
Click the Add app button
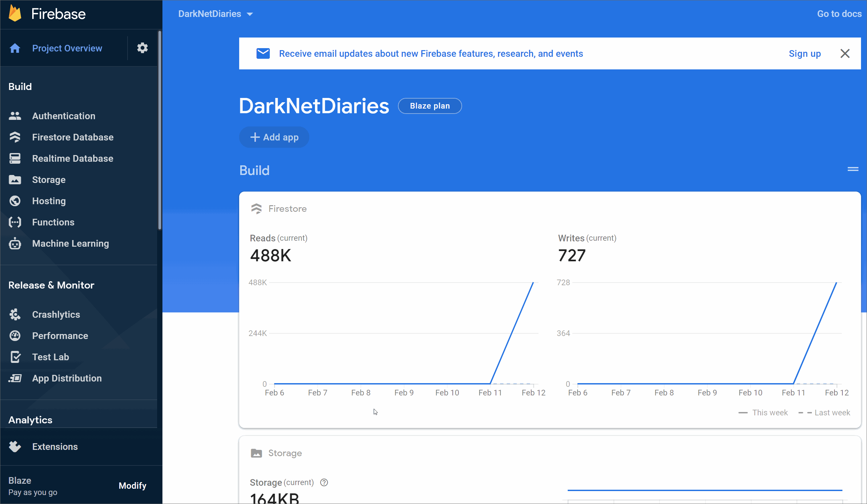(274, 137)
